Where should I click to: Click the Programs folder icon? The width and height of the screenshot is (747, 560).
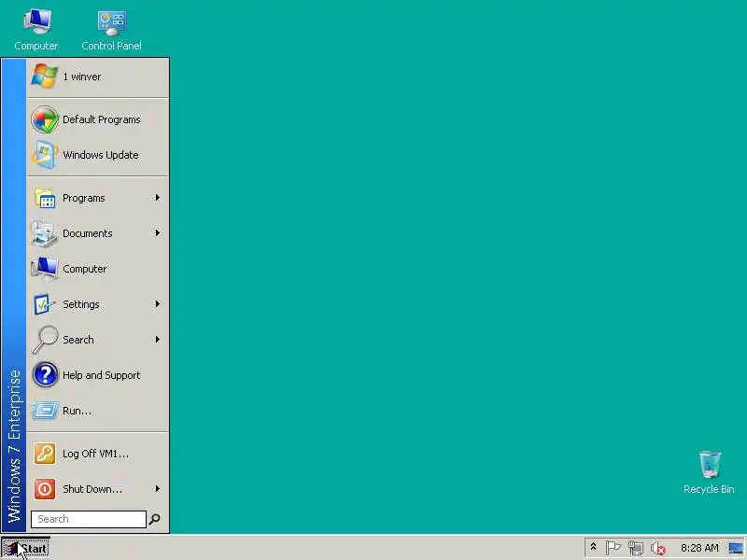45,198
